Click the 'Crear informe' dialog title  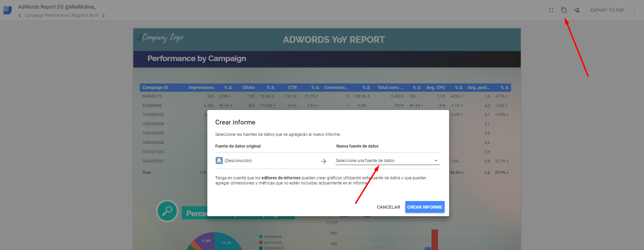pyautogui.click(x=235, y=122)
